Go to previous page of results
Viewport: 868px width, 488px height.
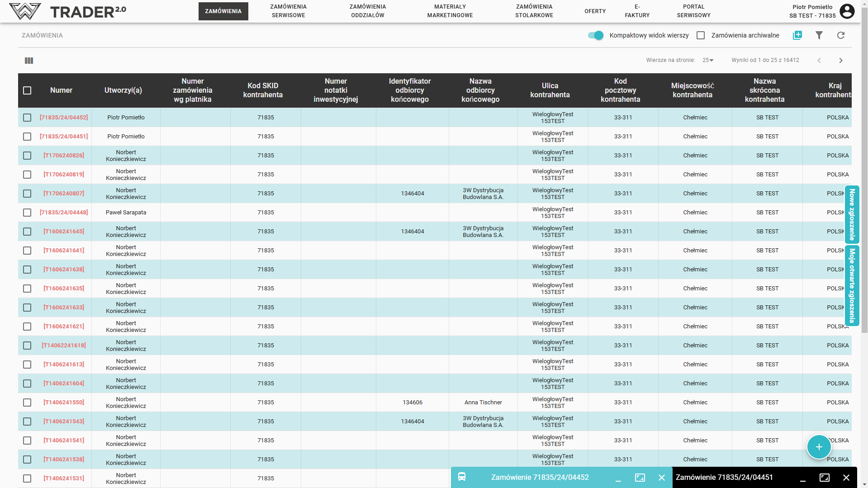tap(819, 61)
